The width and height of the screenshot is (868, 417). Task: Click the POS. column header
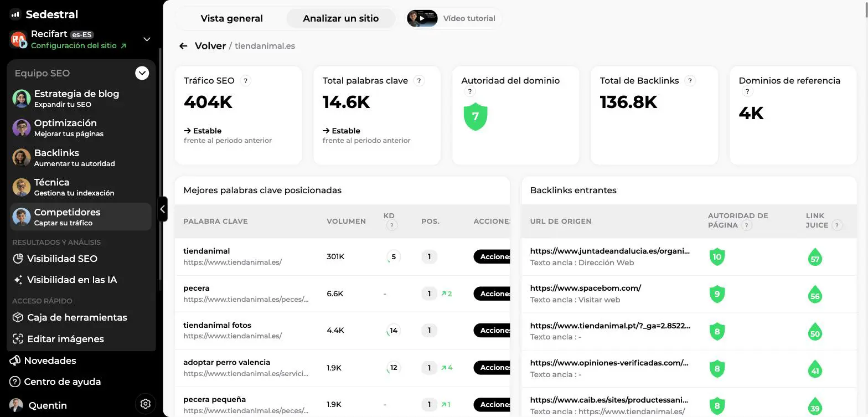click(430, 221)
